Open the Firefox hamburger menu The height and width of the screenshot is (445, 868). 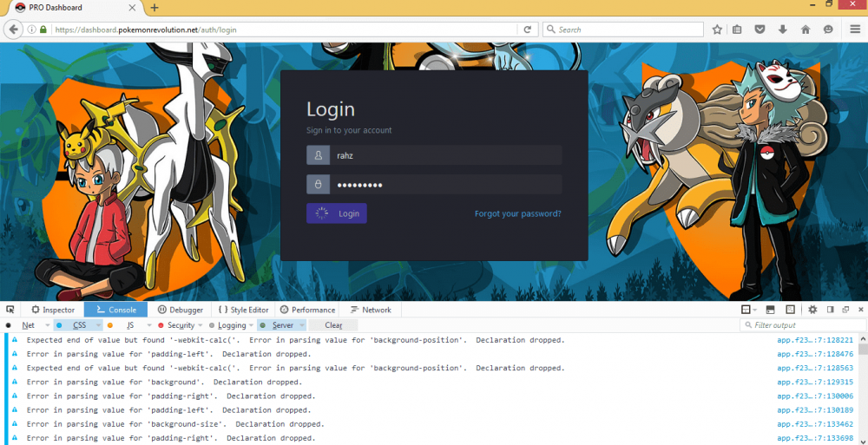click(x=855, y=29)
